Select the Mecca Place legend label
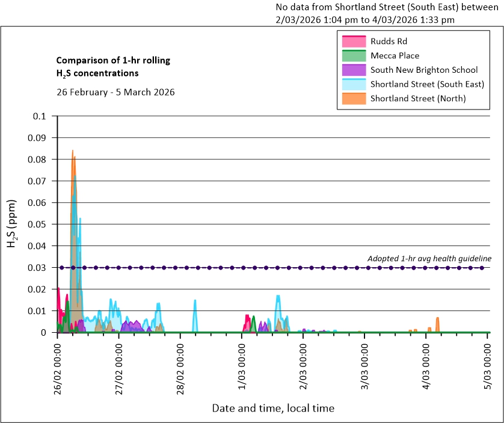The height and width of the screenshot is (423, 504). [395, 56]
